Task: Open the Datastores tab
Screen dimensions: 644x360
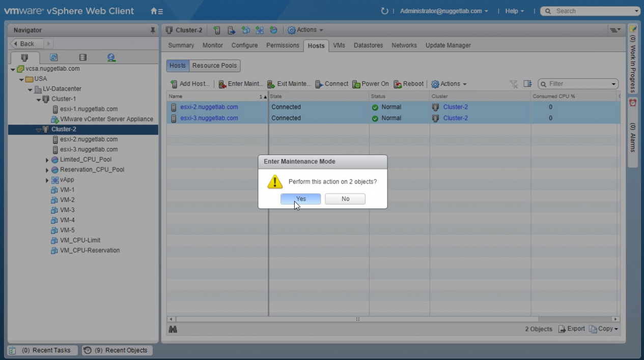Action: (368, 45)
